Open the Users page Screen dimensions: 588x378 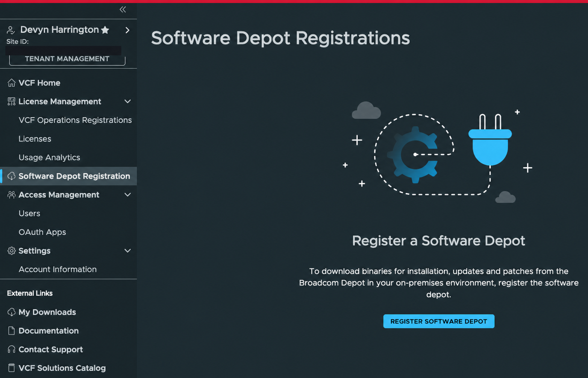coord(29,213)
